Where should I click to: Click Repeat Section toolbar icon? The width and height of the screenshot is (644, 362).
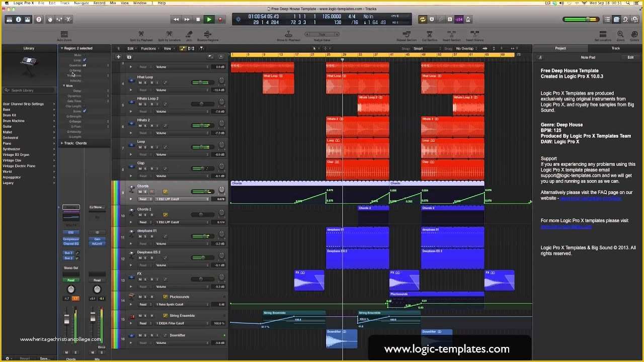(407, 36)
